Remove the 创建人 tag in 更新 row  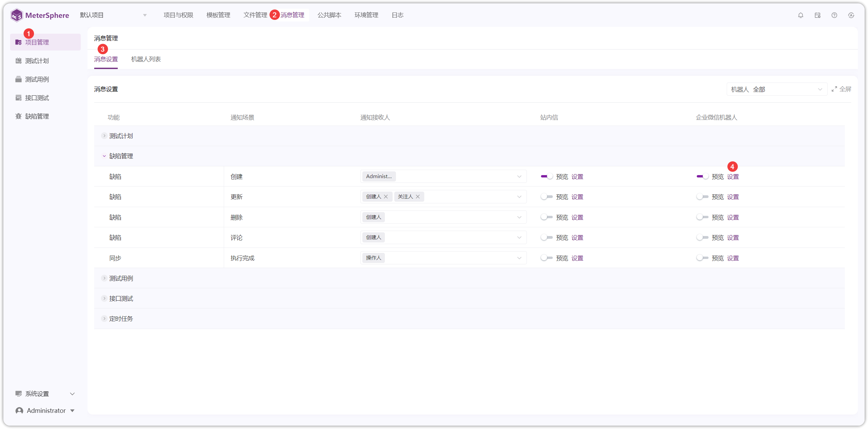[386, 197]
